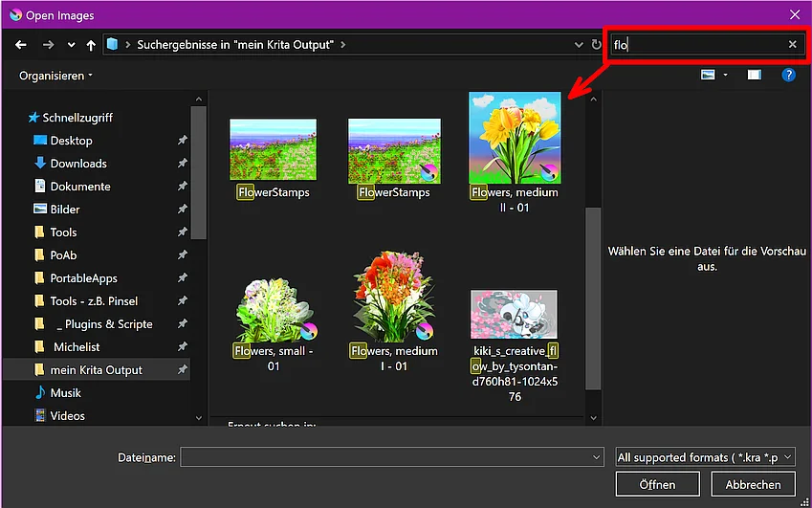Expand the address bar history dropdown
Screen dimensions: 812x508
(579, 45)
